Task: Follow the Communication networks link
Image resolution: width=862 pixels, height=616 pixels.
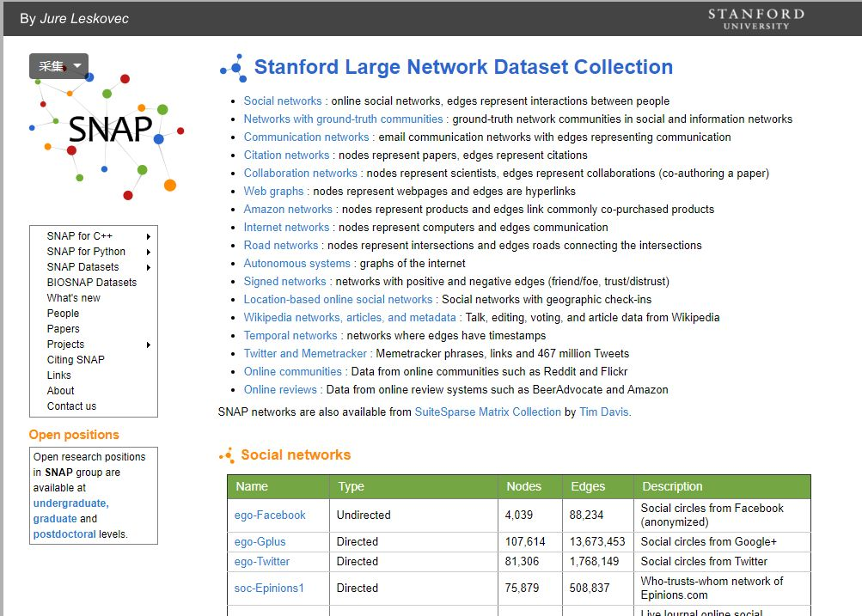Action: (x=306, y=137)
